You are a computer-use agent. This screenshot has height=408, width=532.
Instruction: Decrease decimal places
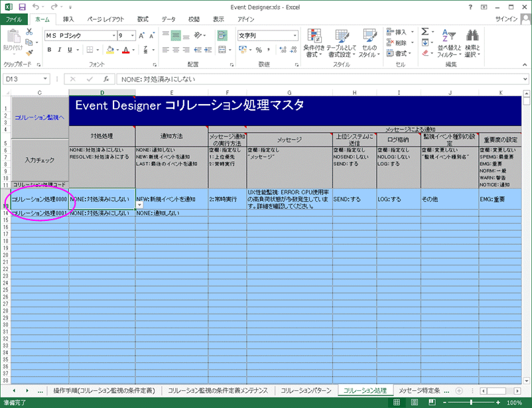pos(294,50)
